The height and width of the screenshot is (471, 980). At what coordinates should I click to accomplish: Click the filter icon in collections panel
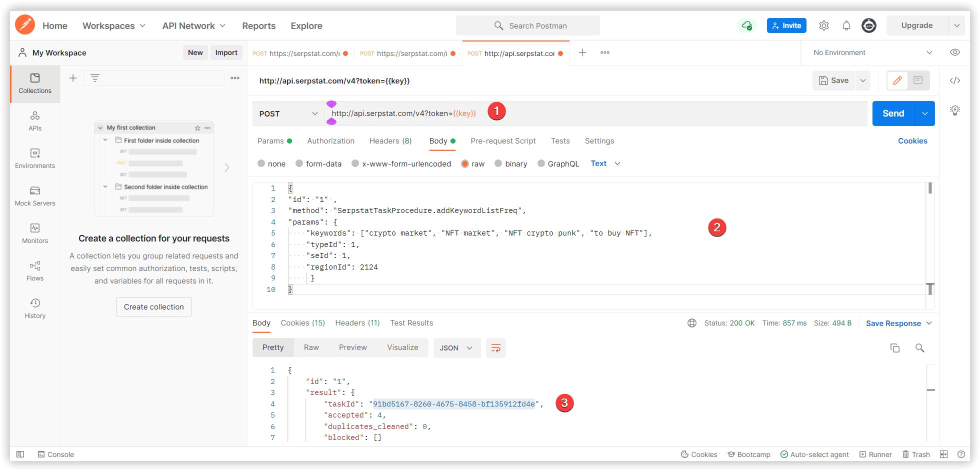95,78
